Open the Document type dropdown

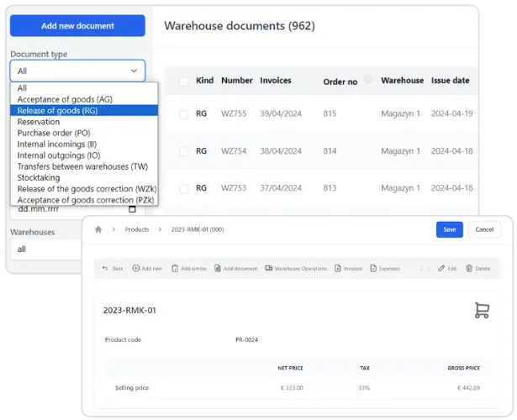point(77,71)
